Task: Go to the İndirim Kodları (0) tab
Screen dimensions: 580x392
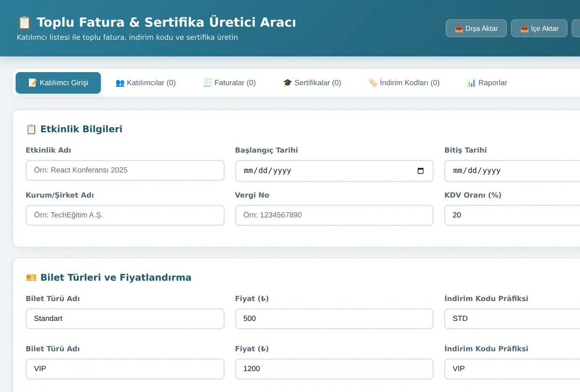Action: pos(404,83)
